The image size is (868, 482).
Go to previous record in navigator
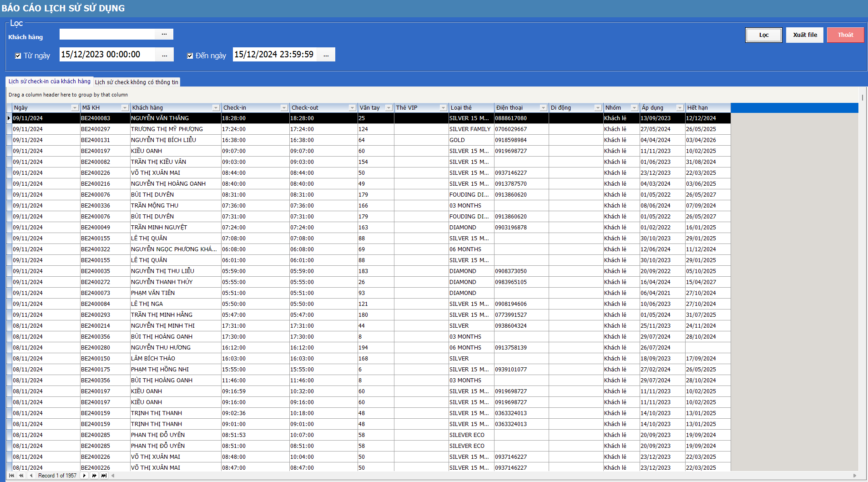point(30,476)
